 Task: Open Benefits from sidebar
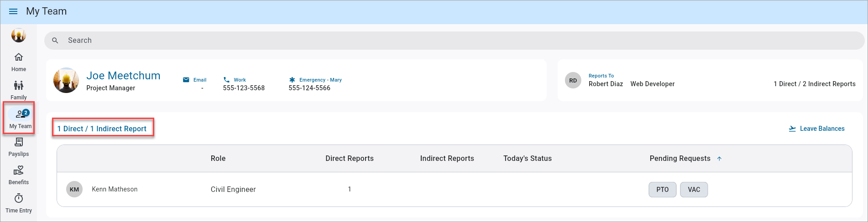pos(19,175)
